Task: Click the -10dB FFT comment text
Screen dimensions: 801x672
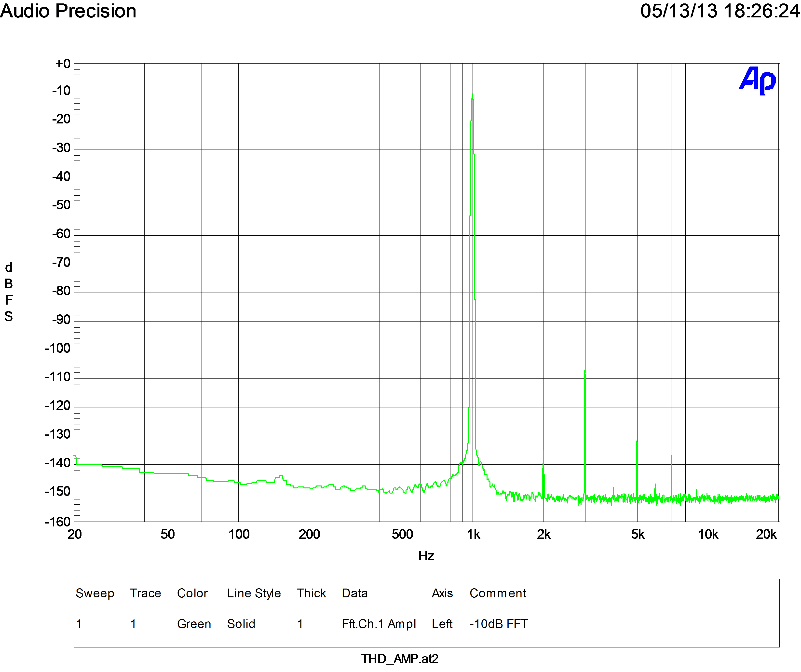Action: 499,624
